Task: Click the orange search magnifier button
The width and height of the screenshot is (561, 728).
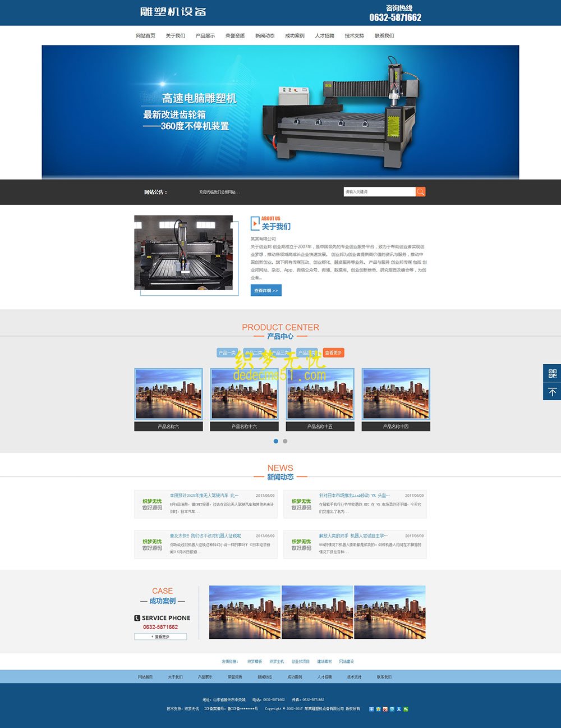Action: click(420, 192)
